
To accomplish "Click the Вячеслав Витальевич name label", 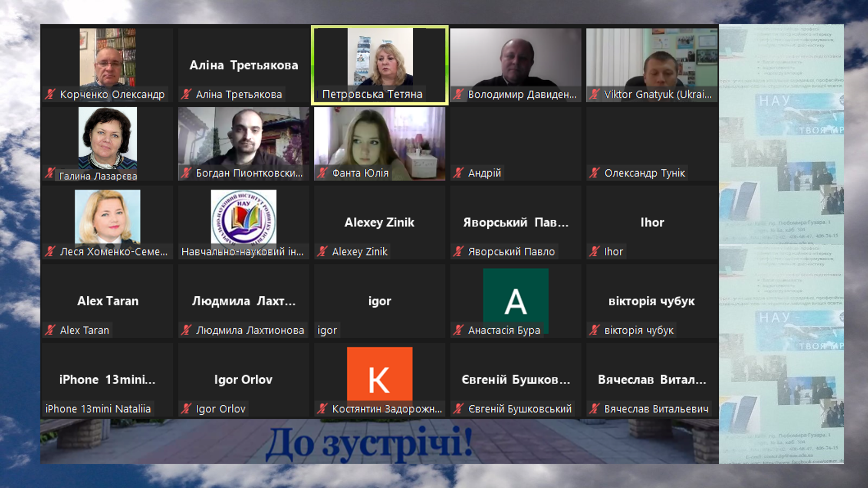I will click(656, 409).
